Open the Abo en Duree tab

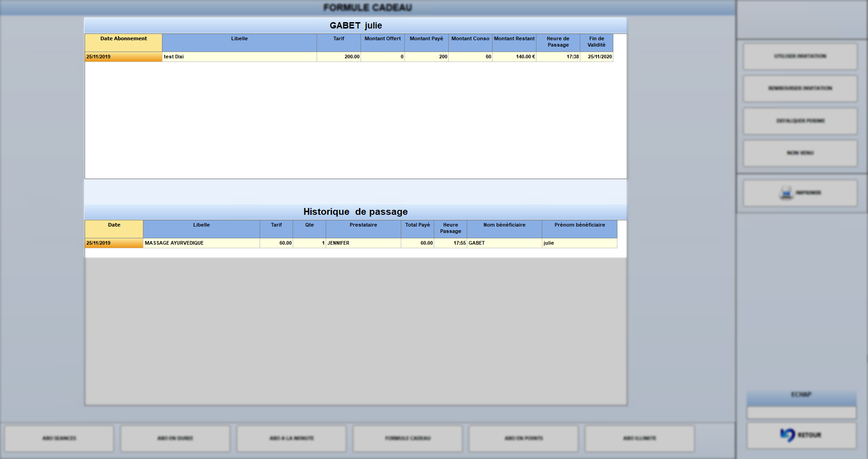click(175, 438)
